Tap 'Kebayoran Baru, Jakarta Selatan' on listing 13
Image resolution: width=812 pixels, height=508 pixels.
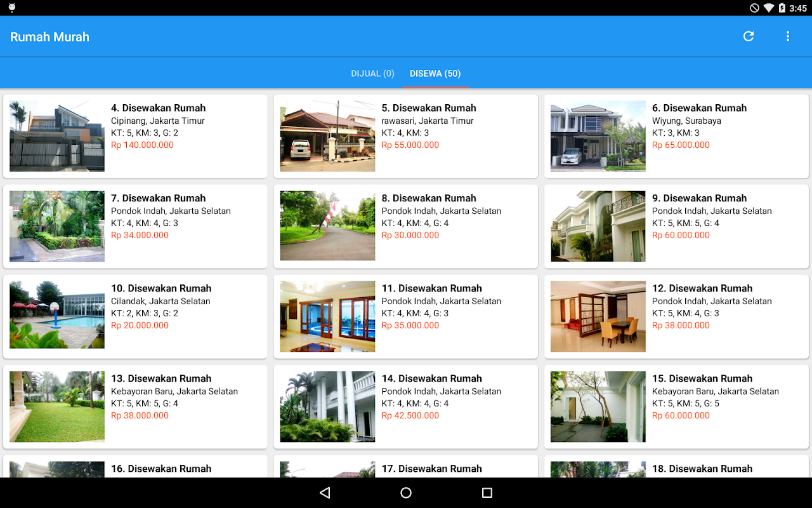tap(174, 391)
